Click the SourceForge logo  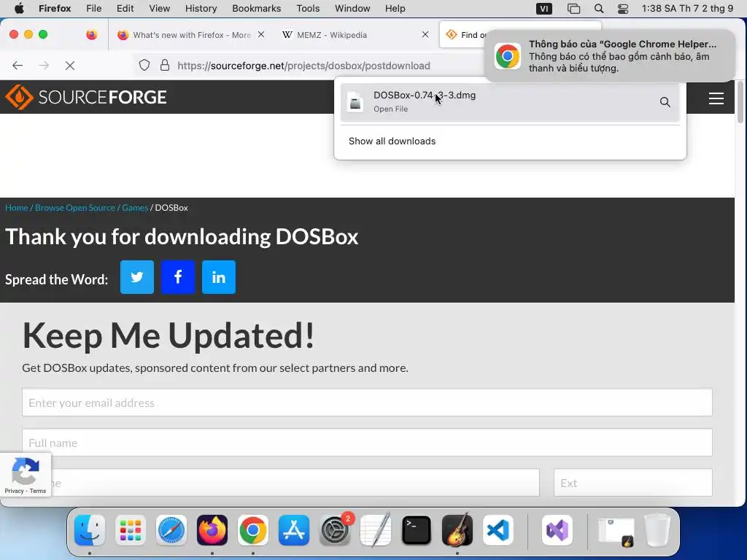86,97
